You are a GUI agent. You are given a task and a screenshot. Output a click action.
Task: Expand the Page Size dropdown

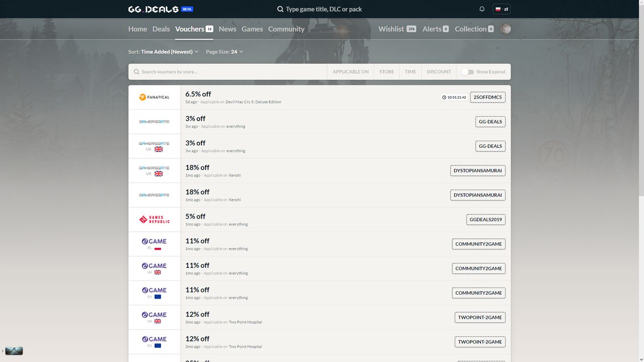click(x=224, y=52)
